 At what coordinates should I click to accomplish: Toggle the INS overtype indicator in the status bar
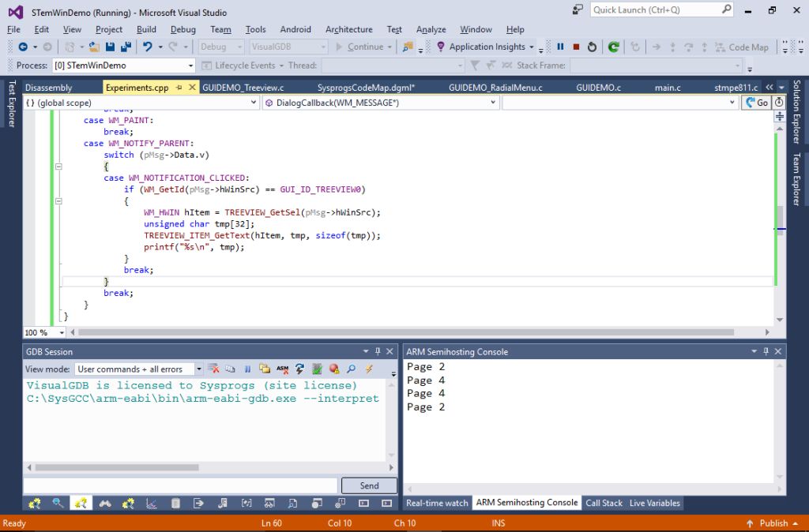pos(498,523)
